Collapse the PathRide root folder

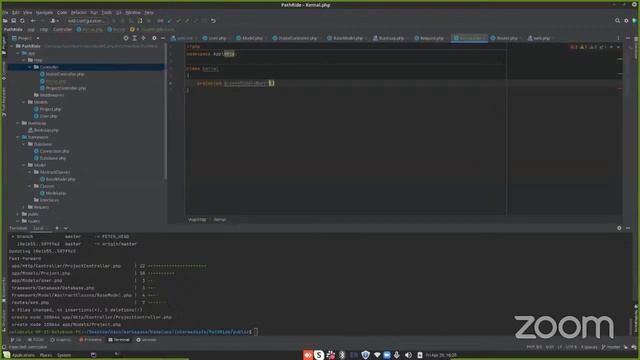pos(12,46)
